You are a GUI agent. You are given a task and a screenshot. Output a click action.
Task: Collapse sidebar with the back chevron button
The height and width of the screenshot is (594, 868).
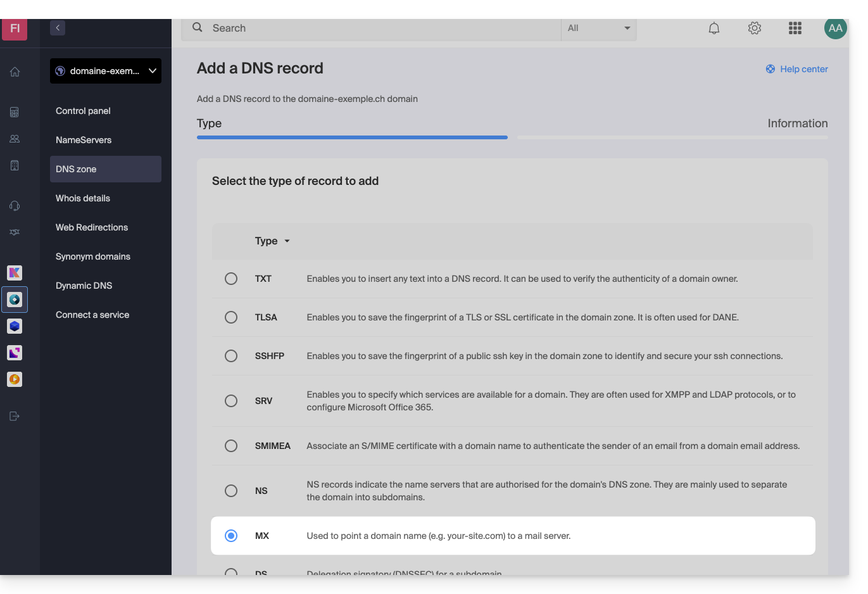(x=58, y=28)
